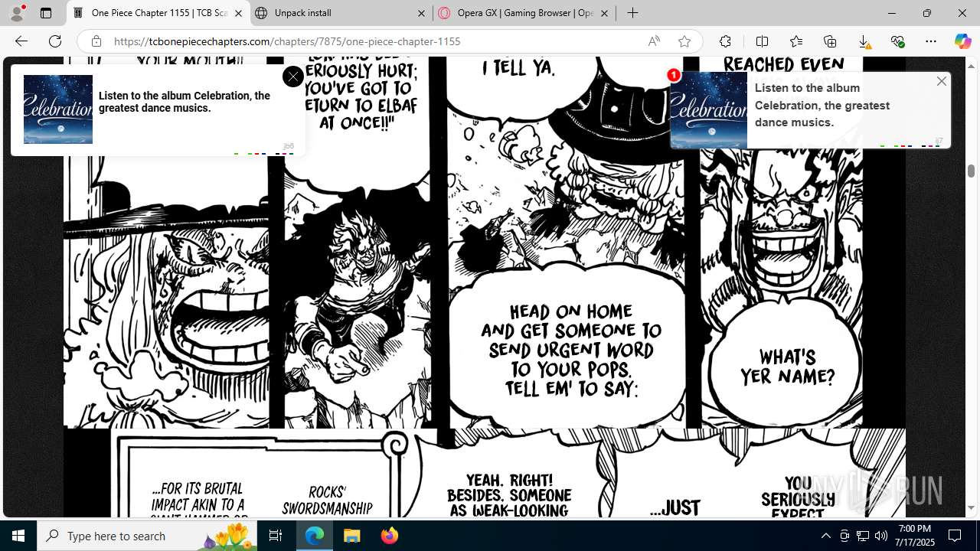Open Settings and more ellipsis menu
This screenshot has width=980, height=551.
(931, 41)
